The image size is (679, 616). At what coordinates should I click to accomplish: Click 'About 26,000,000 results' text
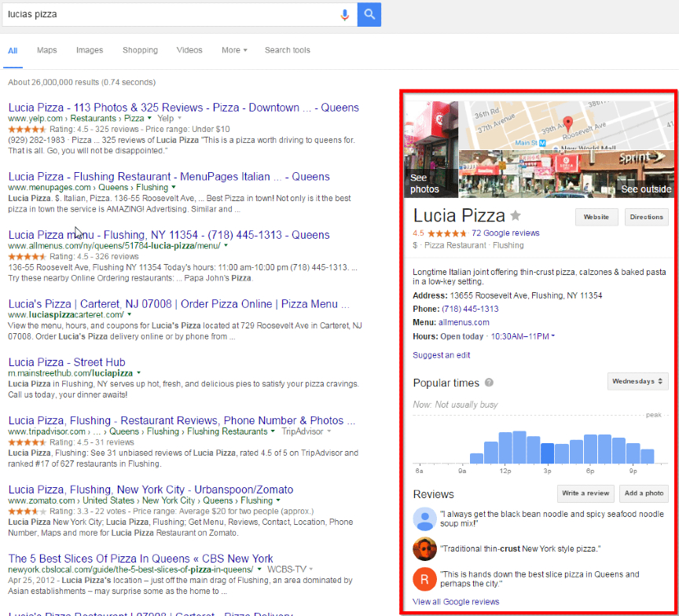point(82,82)
